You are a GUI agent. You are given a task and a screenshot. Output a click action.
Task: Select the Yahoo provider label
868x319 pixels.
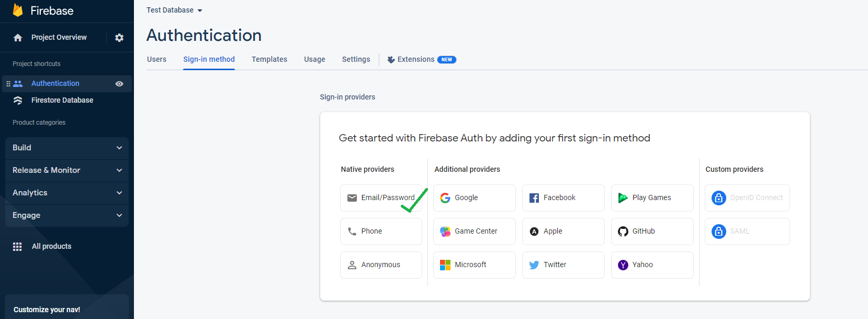click(x=642, y=265)
